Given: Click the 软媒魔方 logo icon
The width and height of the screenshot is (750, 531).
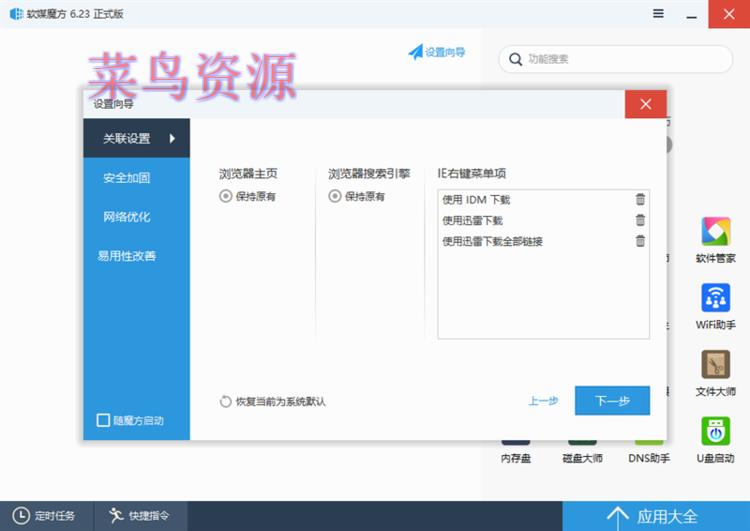Looking at the screenshot, I should click(16, 14).
